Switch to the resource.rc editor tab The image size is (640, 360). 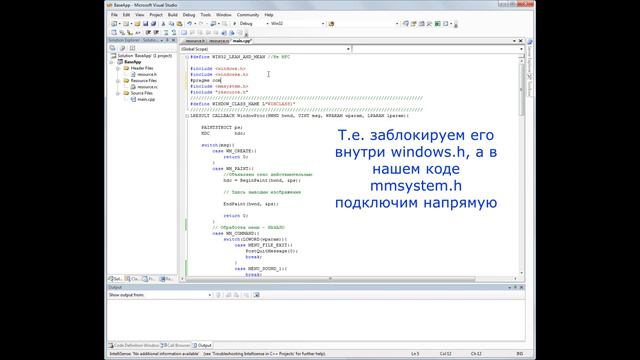pyautogui.click(x=219, y=41)
